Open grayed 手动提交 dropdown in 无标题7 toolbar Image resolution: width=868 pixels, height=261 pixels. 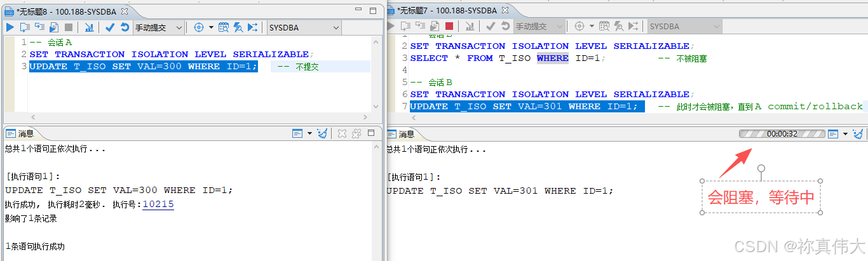point(539,27)
